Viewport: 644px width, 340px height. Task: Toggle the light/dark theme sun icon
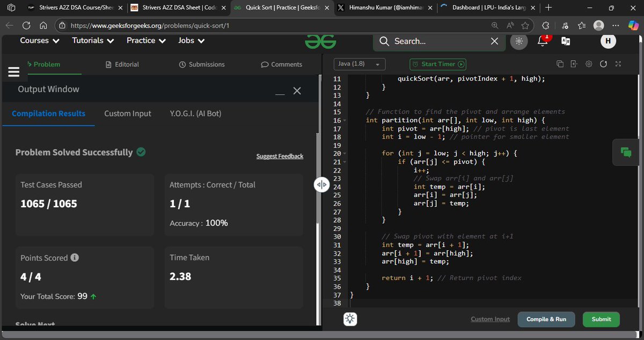click(x=519, y=41)
